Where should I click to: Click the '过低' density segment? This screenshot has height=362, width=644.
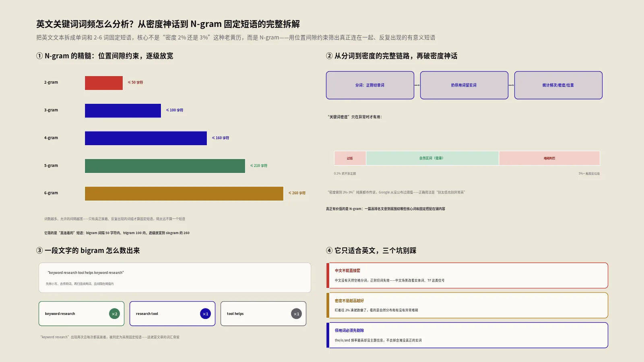click(x=350, y=158)
